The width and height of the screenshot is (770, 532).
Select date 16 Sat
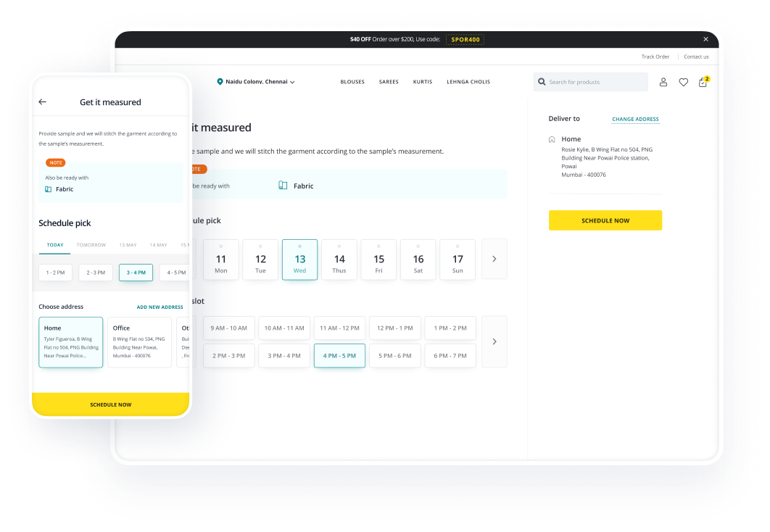pos(418,259)
